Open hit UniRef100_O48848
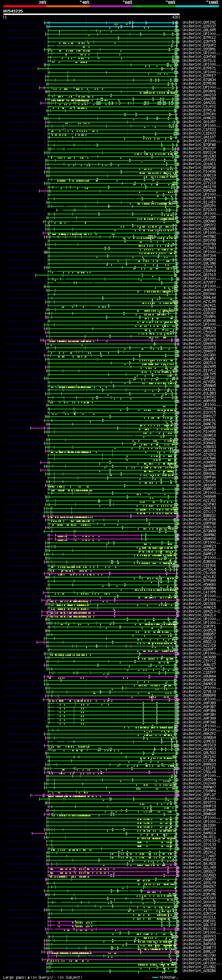Screen dimensions: 222x980 [199, 496]
